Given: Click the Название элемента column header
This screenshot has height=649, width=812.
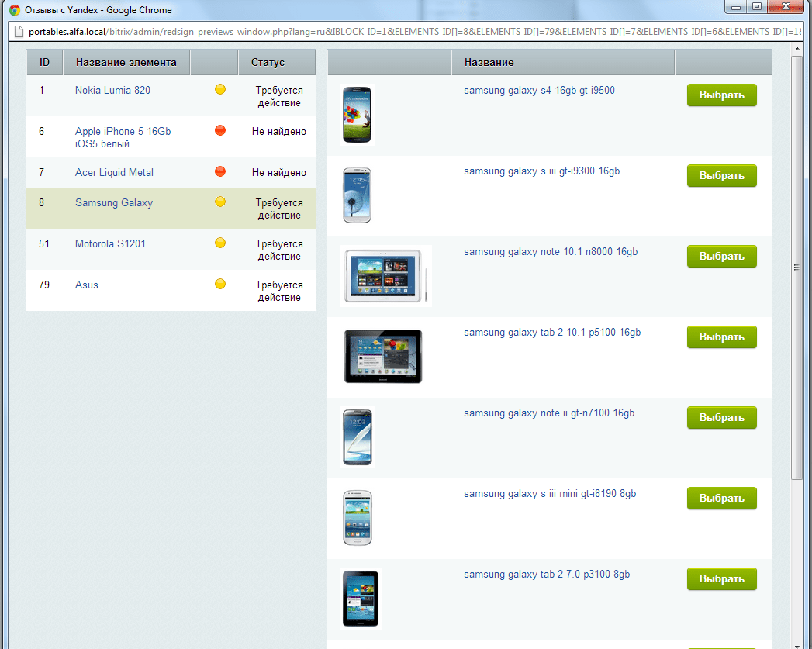Looking at the screenshot, I should coord(126,63).
